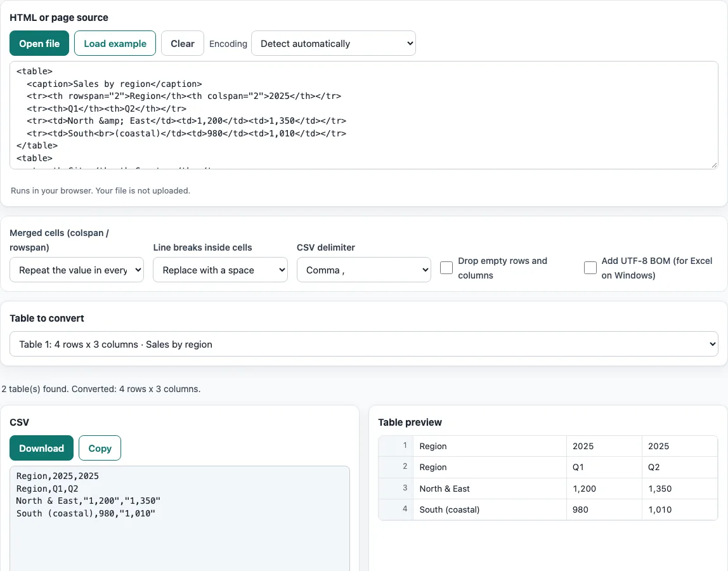The width and height of the screenshot is (728, 571).
Task: Load the example HTML
Action: click(x=115, y=43)
